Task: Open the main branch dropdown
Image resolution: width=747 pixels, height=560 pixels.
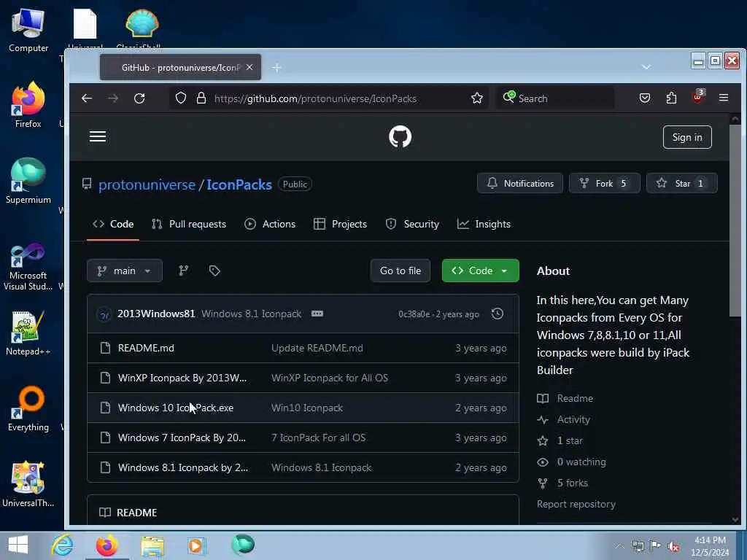Action: click(124, 271)
